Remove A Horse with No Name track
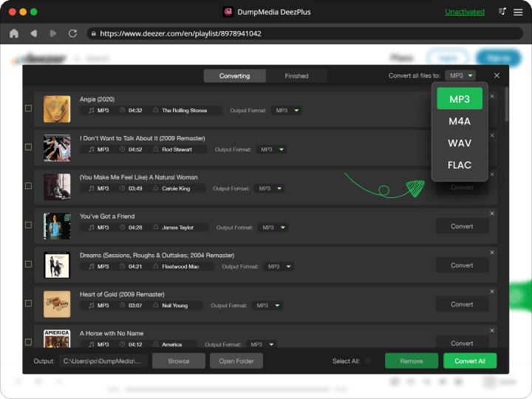The width and height of the screenshot is (532, 399). [492, 330]
